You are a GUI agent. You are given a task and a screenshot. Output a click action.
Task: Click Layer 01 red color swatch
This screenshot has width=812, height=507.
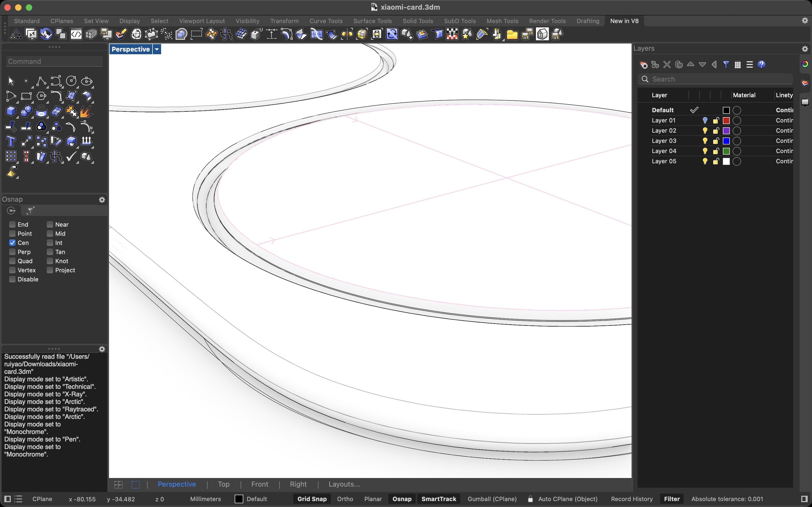tap(726, 121)
